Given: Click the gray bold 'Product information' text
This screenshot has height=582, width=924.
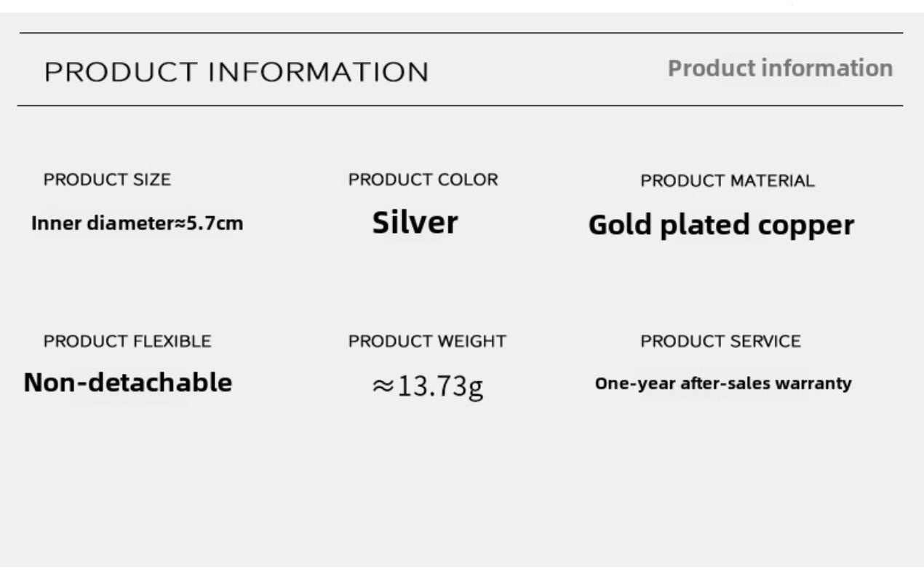Looking at the screenshot, I should pos(780,68).
